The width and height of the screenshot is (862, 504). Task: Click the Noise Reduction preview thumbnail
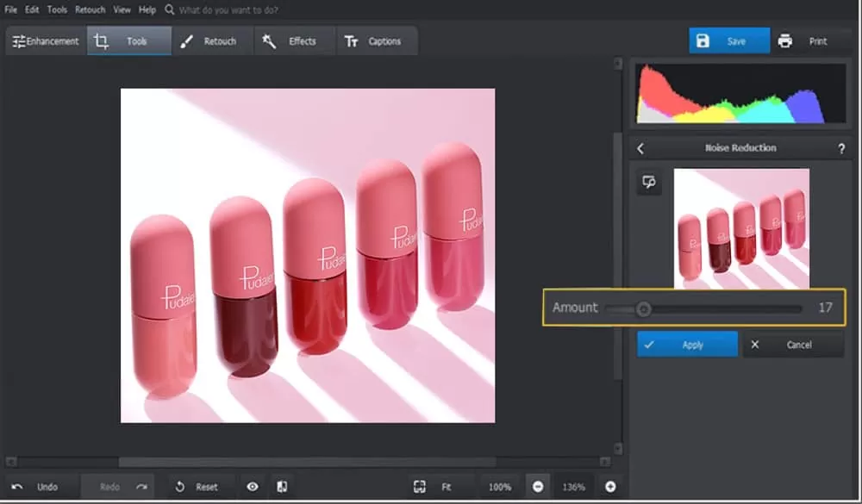tap(741, 228)
